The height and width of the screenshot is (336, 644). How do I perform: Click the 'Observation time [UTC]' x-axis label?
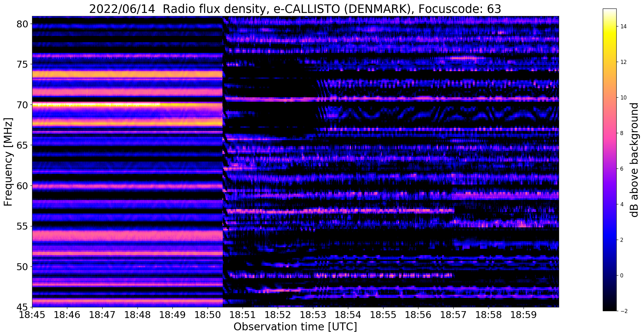tap(295, 327)
